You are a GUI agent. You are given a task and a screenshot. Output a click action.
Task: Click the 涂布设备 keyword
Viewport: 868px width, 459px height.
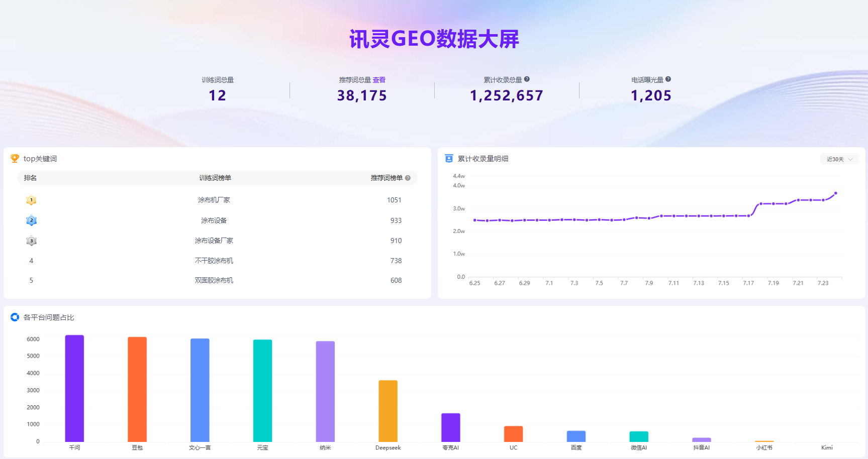coord(214,220)
